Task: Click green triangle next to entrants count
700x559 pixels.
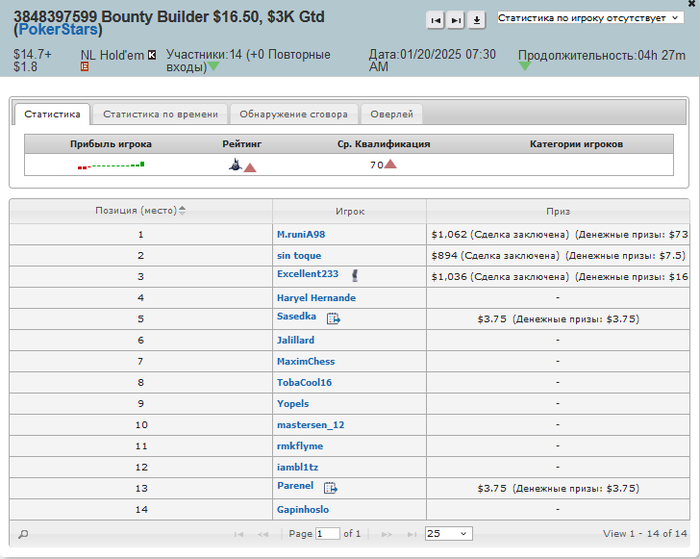Action: [x=213, y=67]
